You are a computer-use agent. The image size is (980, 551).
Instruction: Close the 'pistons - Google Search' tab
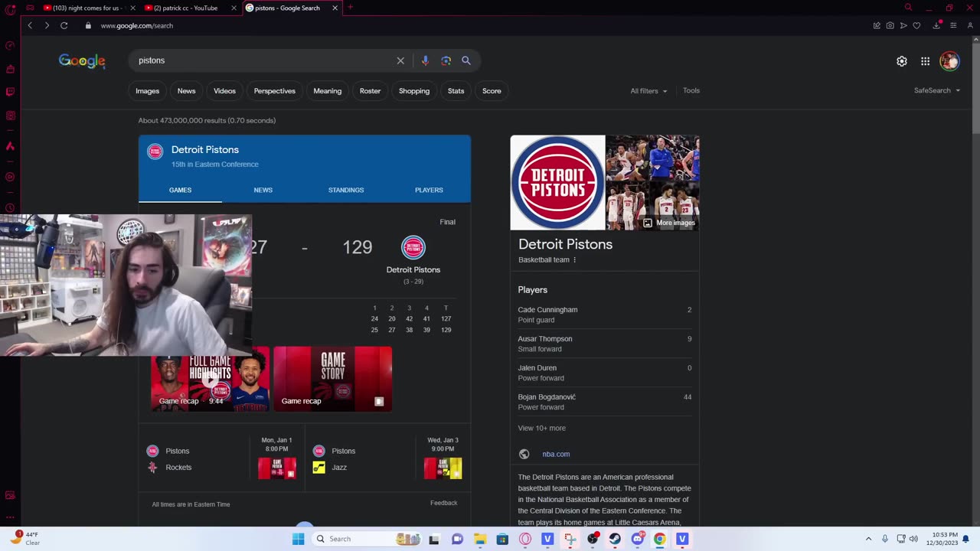tap(335, 8)
